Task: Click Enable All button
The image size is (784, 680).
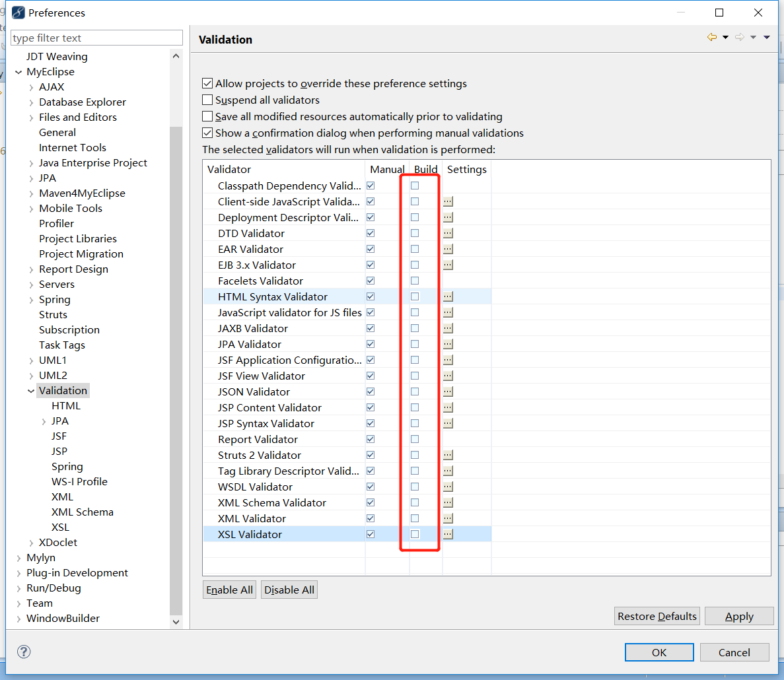Action: (229, 590)
